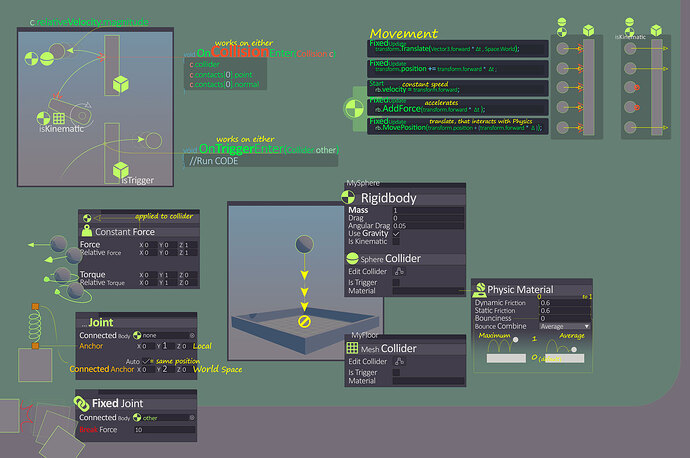Click the Physic Material icon

[480, 289]
